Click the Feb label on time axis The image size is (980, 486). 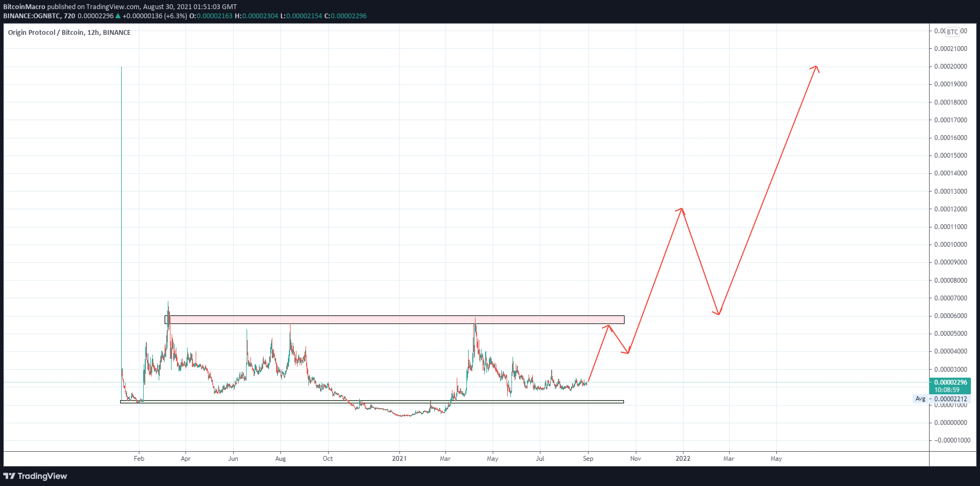139,459
